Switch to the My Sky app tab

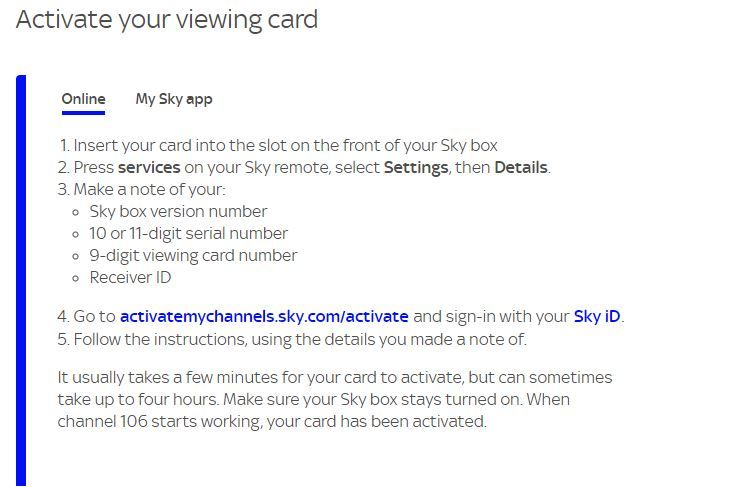pyautogui.click(x=174, y=99)
